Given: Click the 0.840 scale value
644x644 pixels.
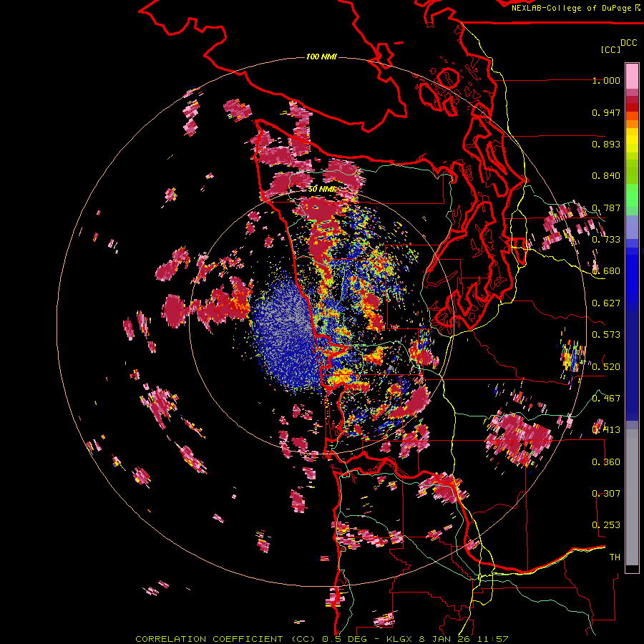Looking at the screenshot, I should [x=606, y=176].
